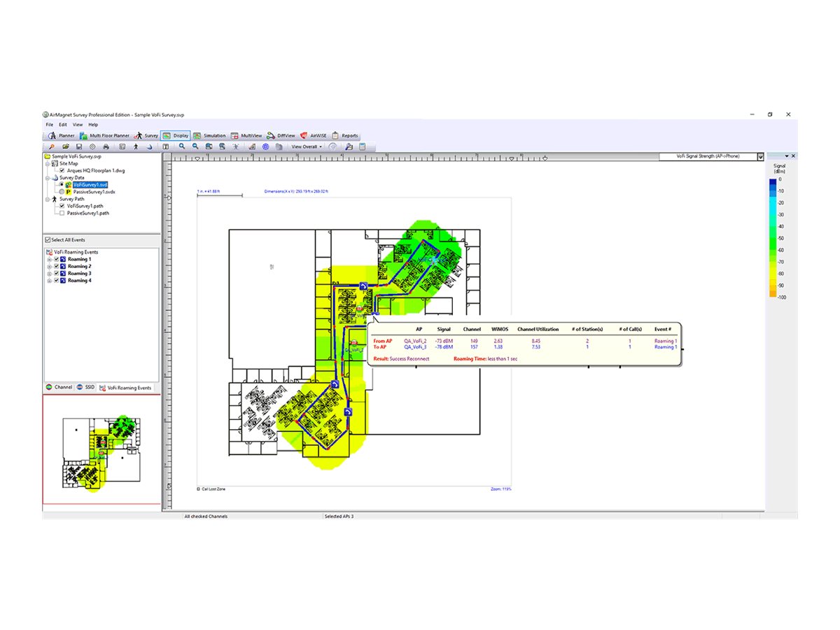
Task: Switch to the SSID tab
Action: [x=85, y=387]
